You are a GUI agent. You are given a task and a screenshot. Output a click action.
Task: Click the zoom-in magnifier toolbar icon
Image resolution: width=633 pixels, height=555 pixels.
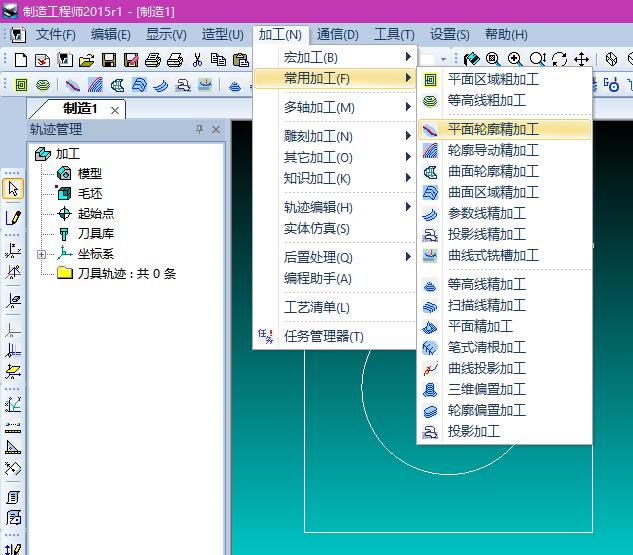tap(515, 59)
